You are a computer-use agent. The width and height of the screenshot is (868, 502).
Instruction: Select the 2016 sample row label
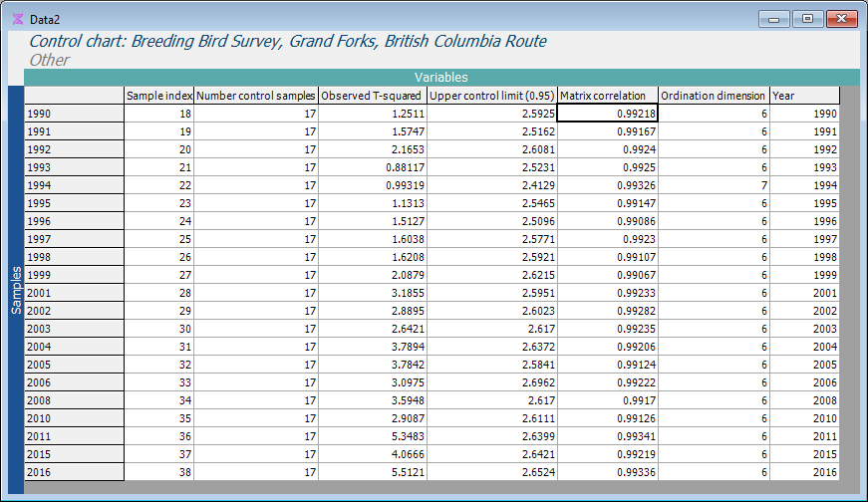(x=74, y=472)
